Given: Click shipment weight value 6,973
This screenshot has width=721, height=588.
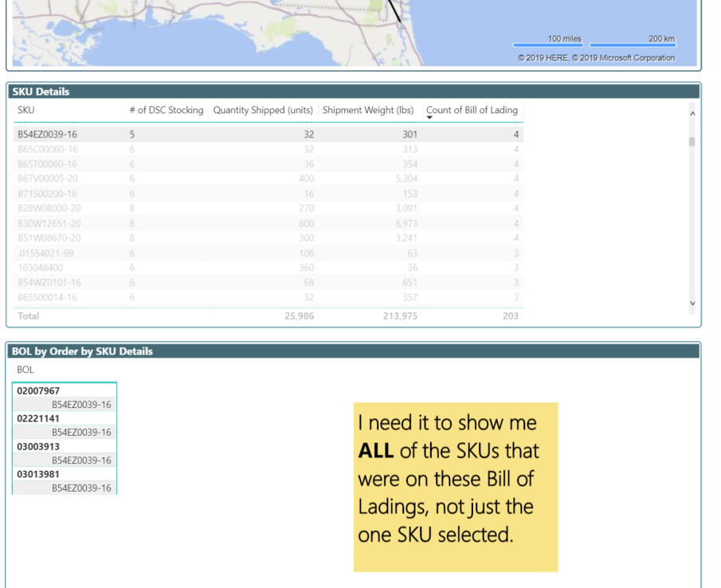Looking at the screenshot, I should click(x=406, y=223).
